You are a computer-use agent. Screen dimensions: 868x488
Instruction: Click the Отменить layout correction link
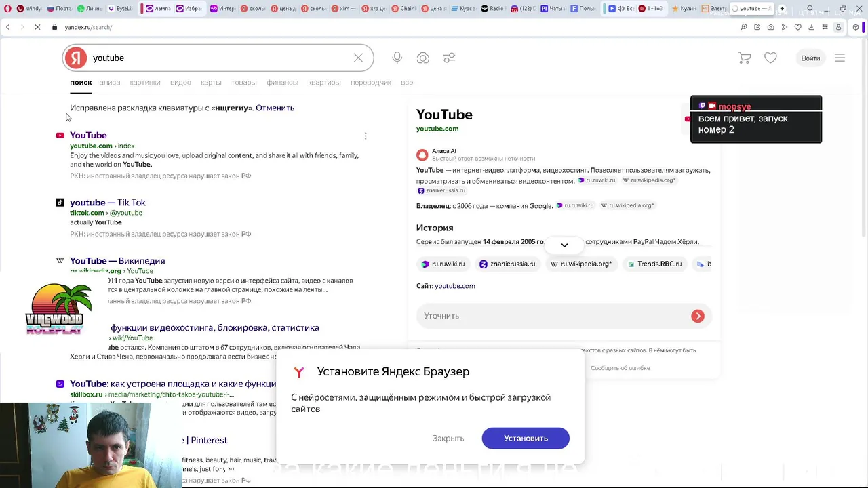pyautogui.click(x=275, y=108)
